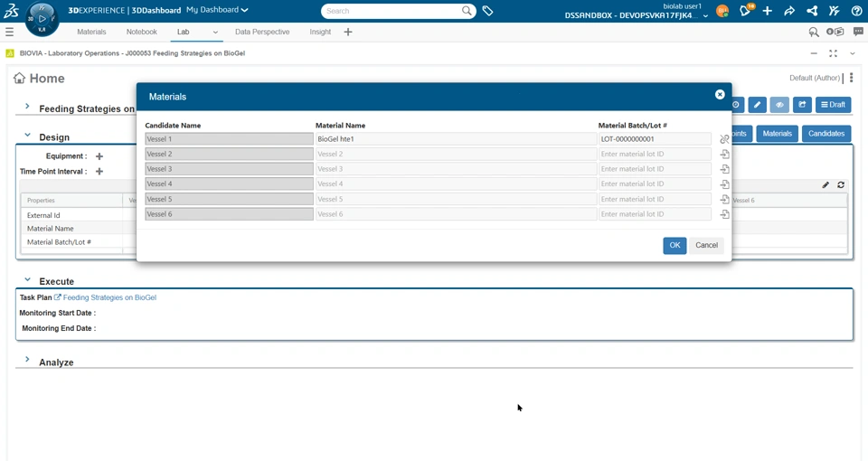Switch to the Data Perspective tab
This screenshot has width=868, height=461.
(262, 33)
